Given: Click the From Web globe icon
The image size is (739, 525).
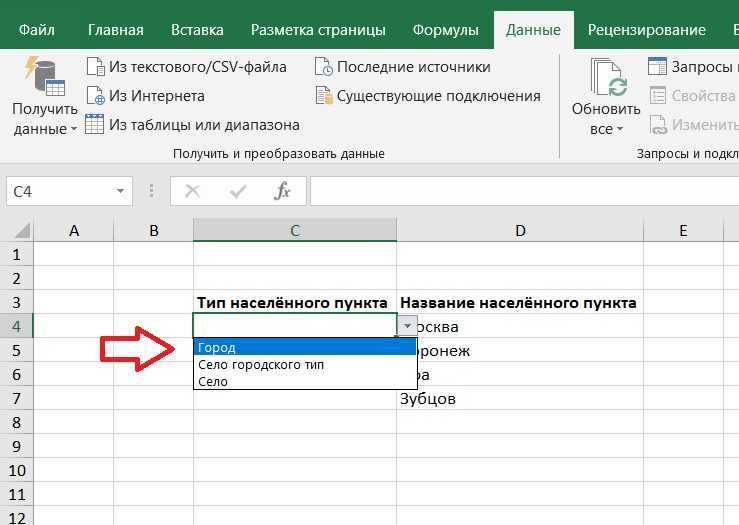Looking at the screenshot, I should click(96, 96).
